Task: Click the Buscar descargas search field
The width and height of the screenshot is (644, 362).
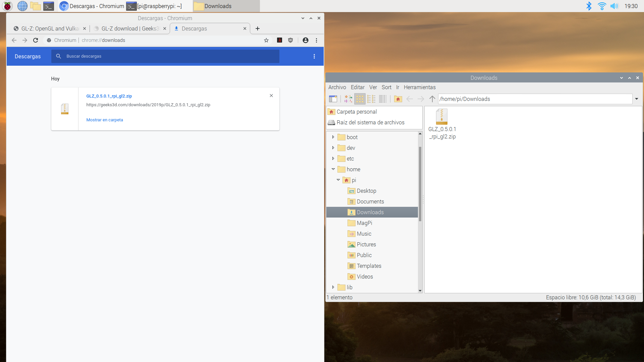Action: 168,56
